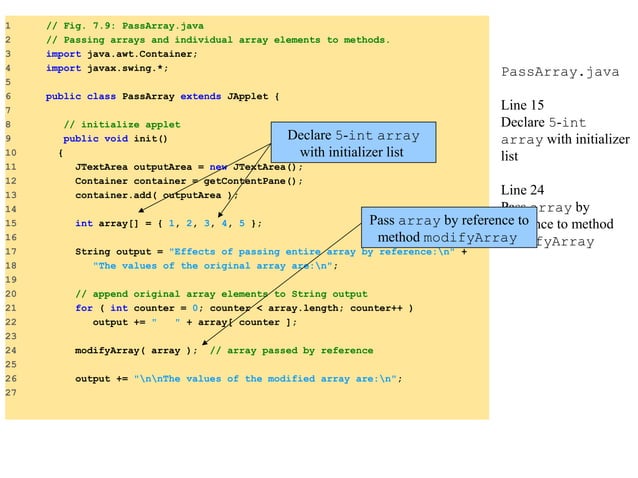Click the for loop header on line 21
Image resolution: width=638 pixels, height=478 pixels.
244,308
